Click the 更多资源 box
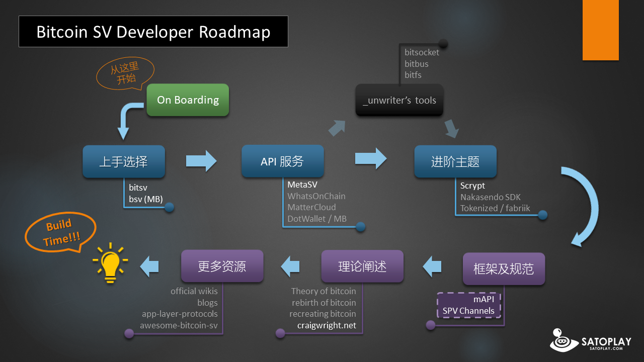 tap(222, 266)
